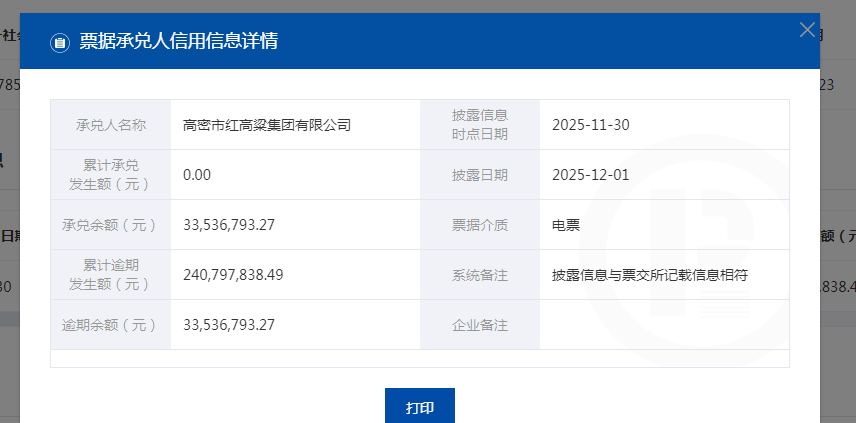Image resolution: width=856 pixels, height=423 pixels.
Task: Click the 承兑人名称 label cell
Action: [111, 125]
